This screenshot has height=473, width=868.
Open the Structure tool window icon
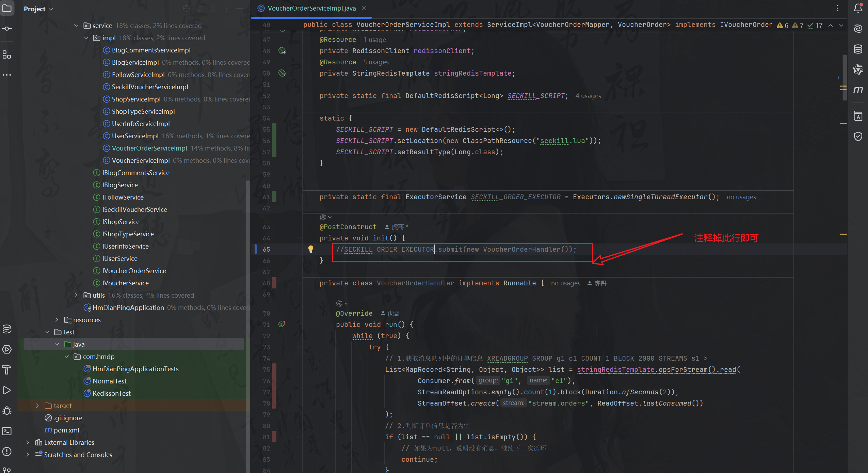point(7,54)
